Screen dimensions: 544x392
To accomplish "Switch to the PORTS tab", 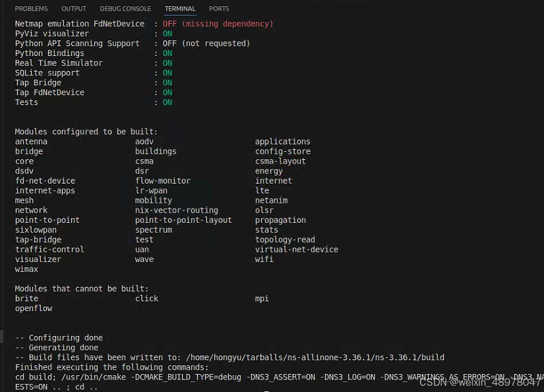I will click(x=218, y=8).
